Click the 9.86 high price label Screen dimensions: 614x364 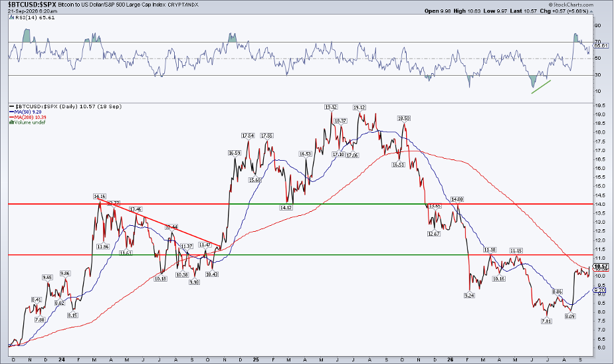point(65,273)
